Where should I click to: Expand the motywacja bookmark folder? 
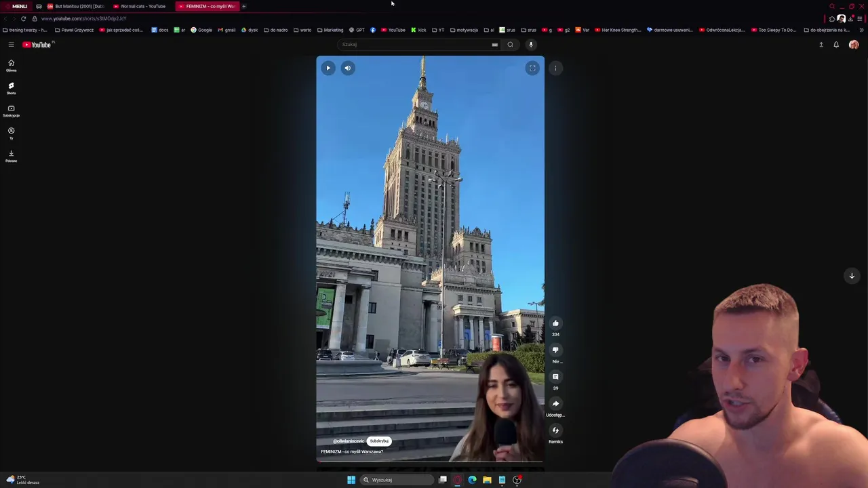click(464, 30)
